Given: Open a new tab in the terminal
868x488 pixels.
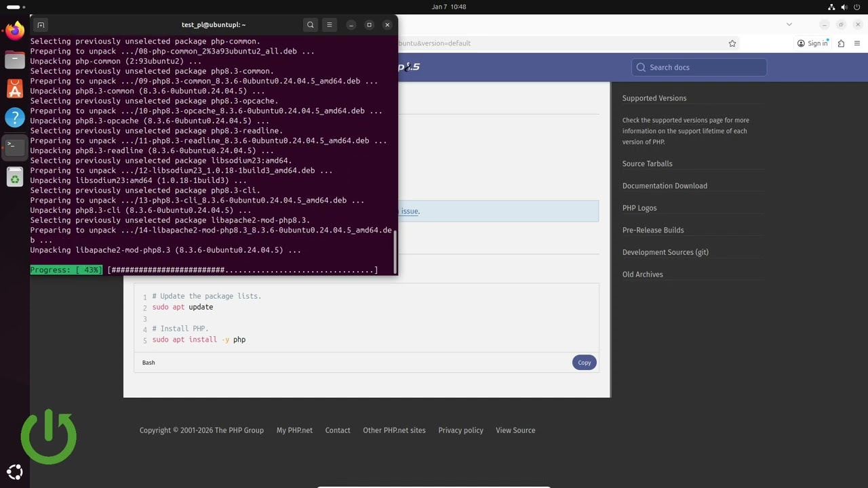Looking at the screenshot, I should (x=41, y=25).
